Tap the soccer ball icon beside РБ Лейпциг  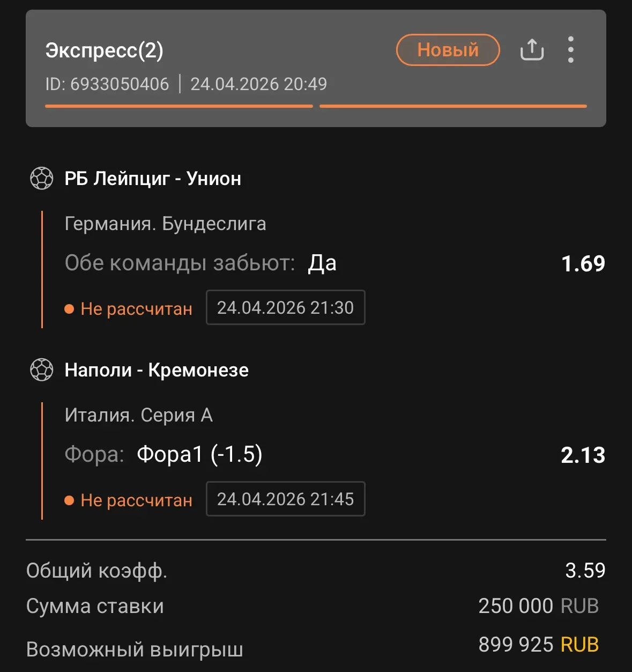pos(42,179)
